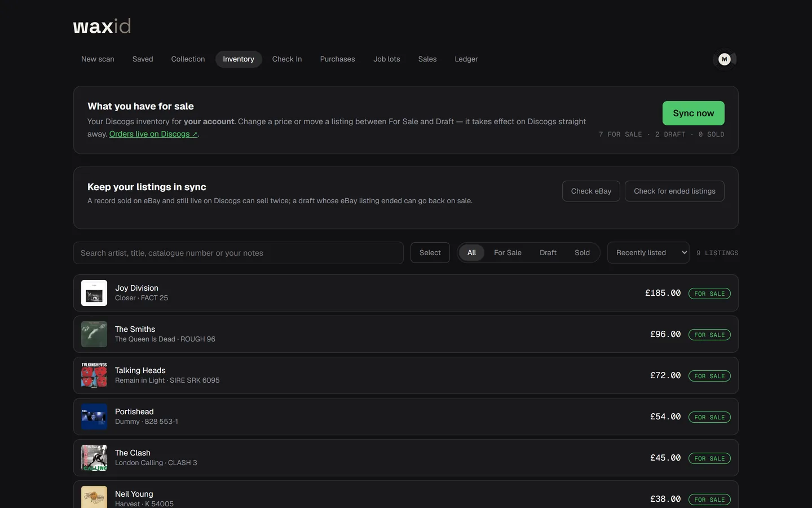Open The Clash London Calling cover

[x=94, y=458]
